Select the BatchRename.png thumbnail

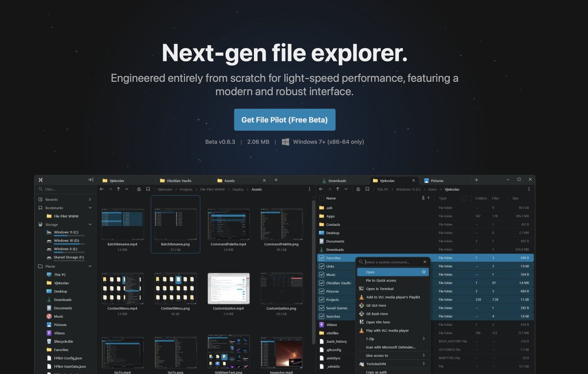tap(175, 224)
